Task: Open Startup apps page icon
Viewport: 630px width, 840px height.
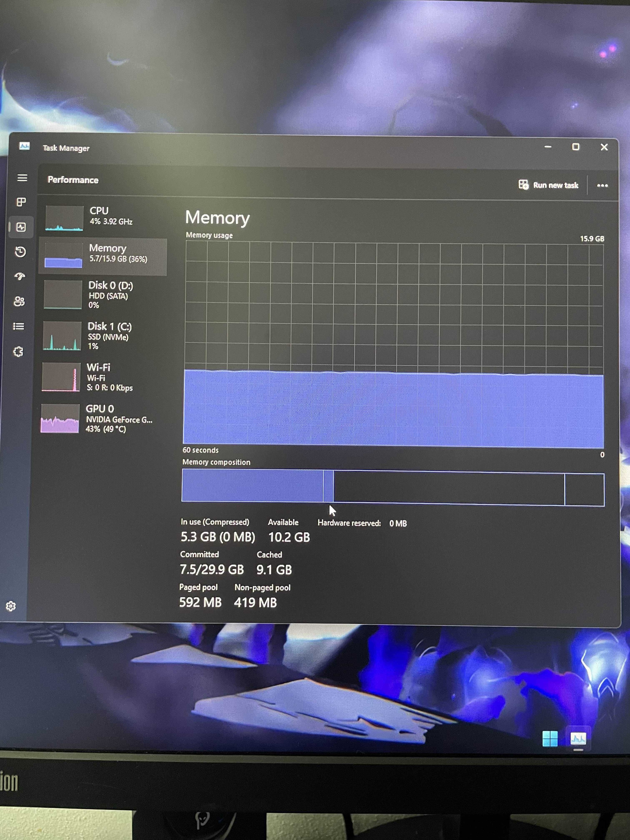Action: 20,276
